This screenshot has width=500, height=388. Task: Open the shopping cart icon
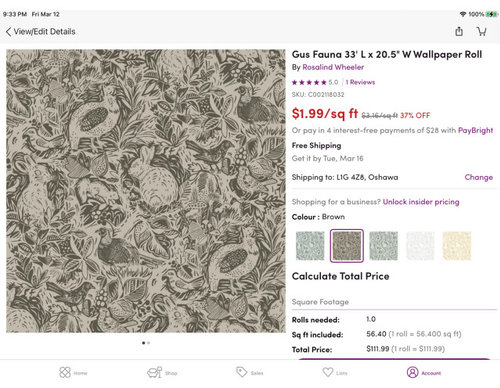[x=481, y=31]
